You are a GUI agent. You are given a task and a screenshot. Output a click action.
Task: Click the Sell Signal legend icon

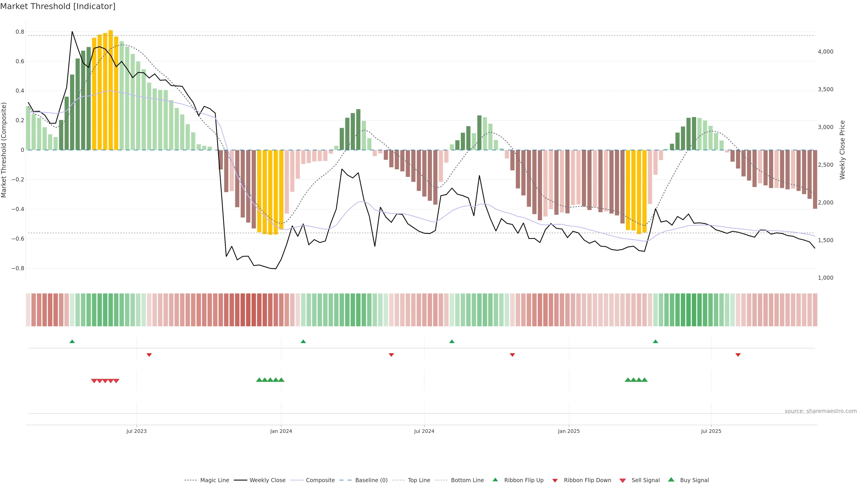623,480
